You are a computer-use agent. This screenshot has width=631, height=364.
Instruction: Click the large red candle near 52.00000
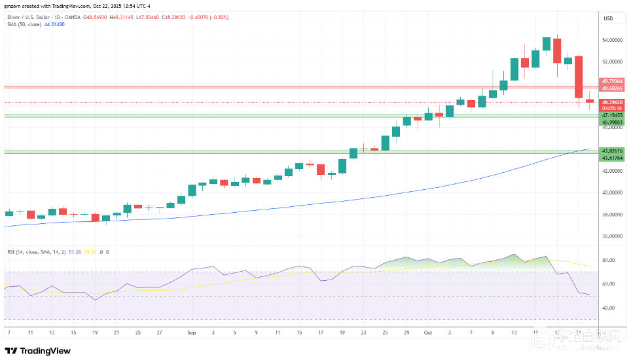pos(579,77)
